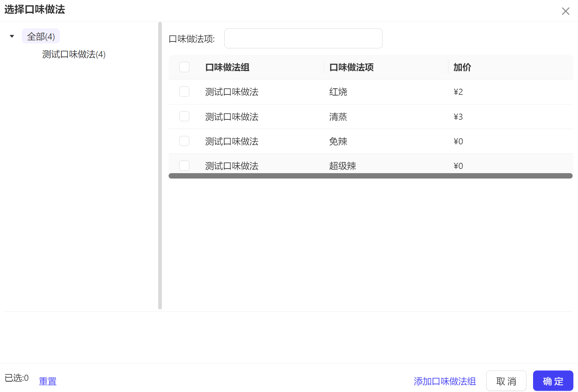The width and height of the screenshot is (578, 392).
Task: Select the 测试口味做法(4) tree node
Action: (74, 55)
